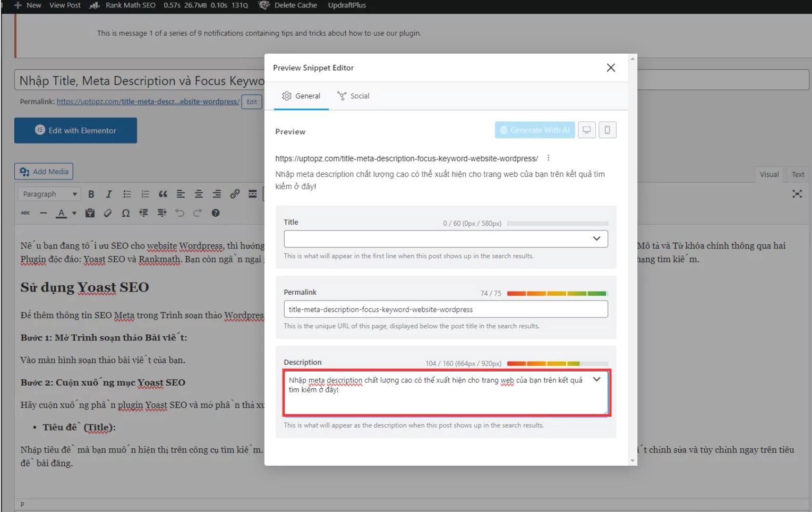Click the Title length progress bar
The height and width of the screenshot is (512, 812).
pyautogui.click(x=558, y=224)
